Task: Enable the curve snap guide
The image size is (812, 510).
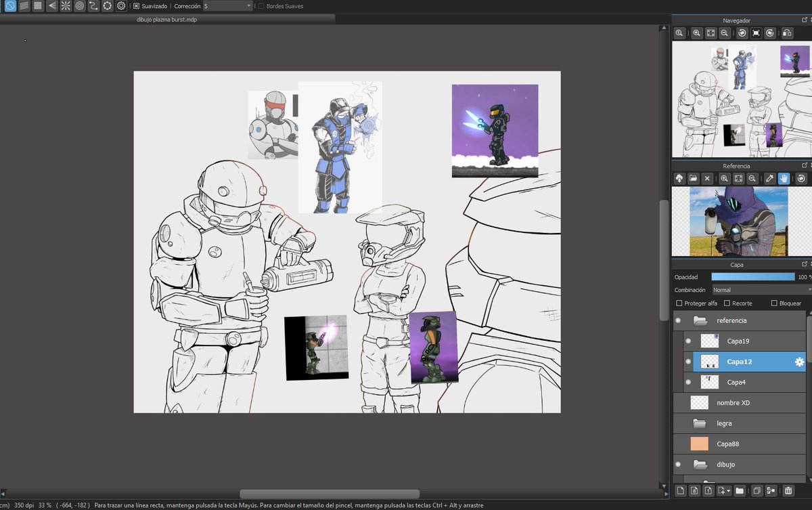Action: click(93, 6)
